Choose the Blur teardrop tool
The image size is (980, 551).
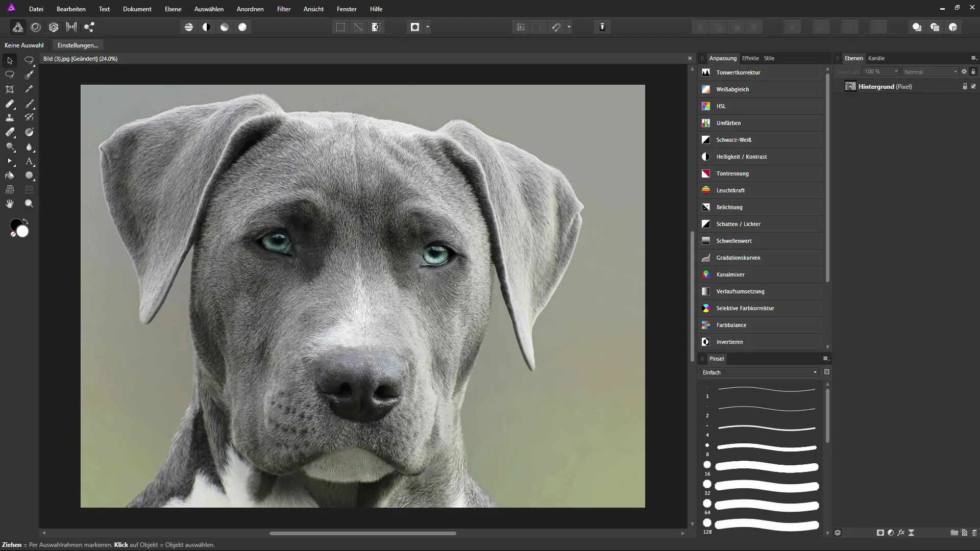[30, 146]
